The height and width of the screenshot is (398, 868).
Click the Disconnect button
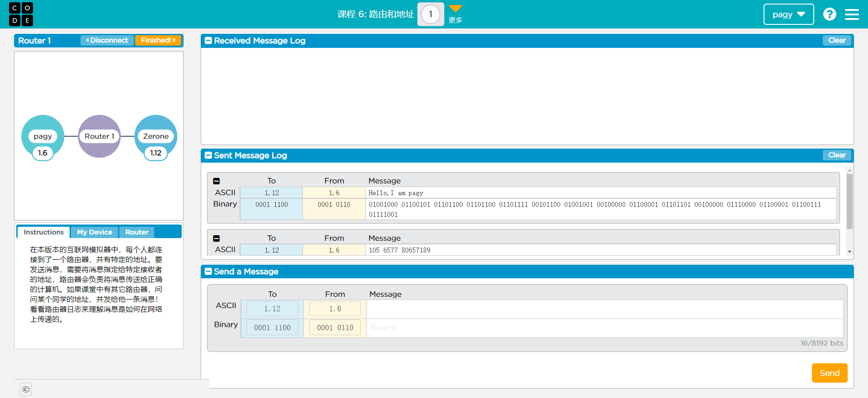[107, 40]
